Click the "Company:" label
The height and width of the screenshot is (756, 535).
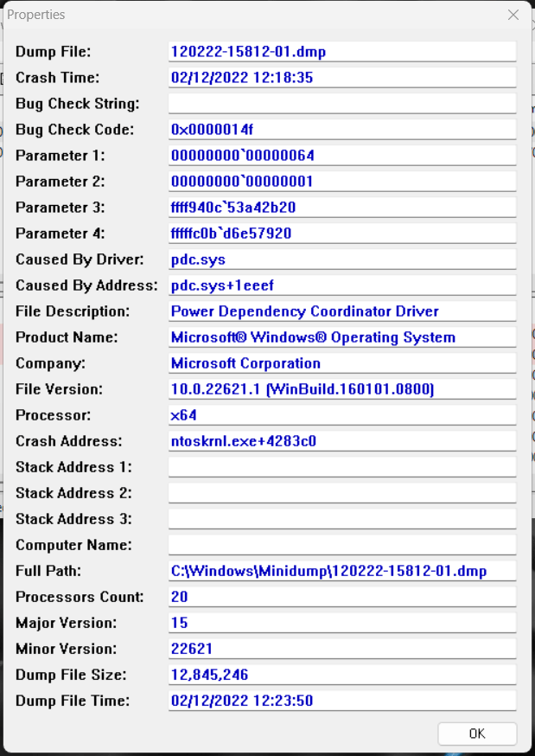coord(51,363)
